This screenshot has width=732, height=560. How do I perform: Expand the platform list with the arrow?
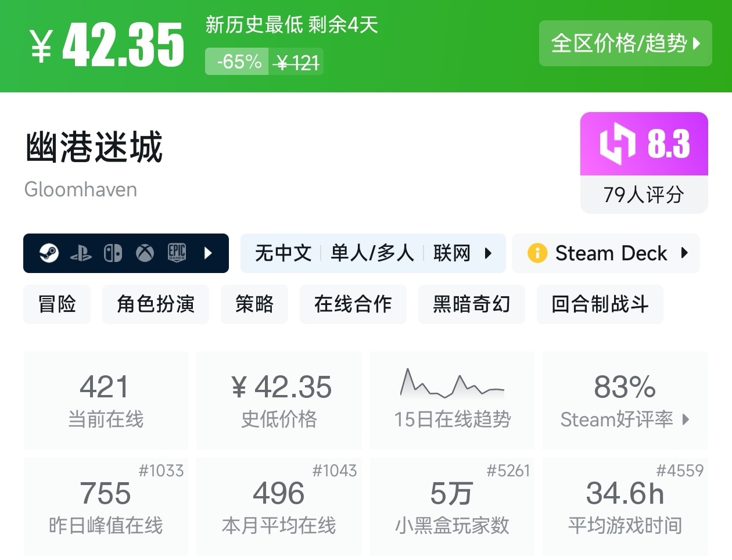(208, 253)
